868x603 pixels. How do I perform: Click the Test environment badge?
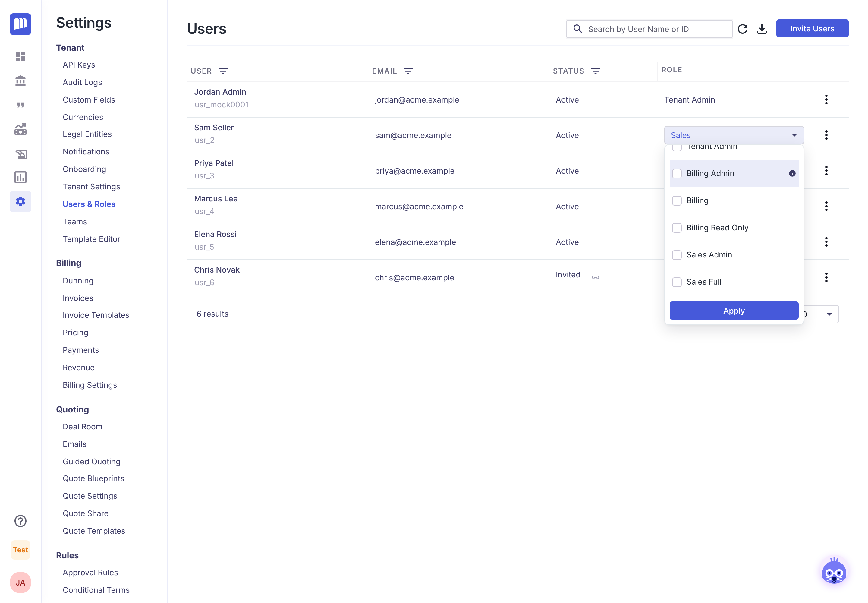20,550
